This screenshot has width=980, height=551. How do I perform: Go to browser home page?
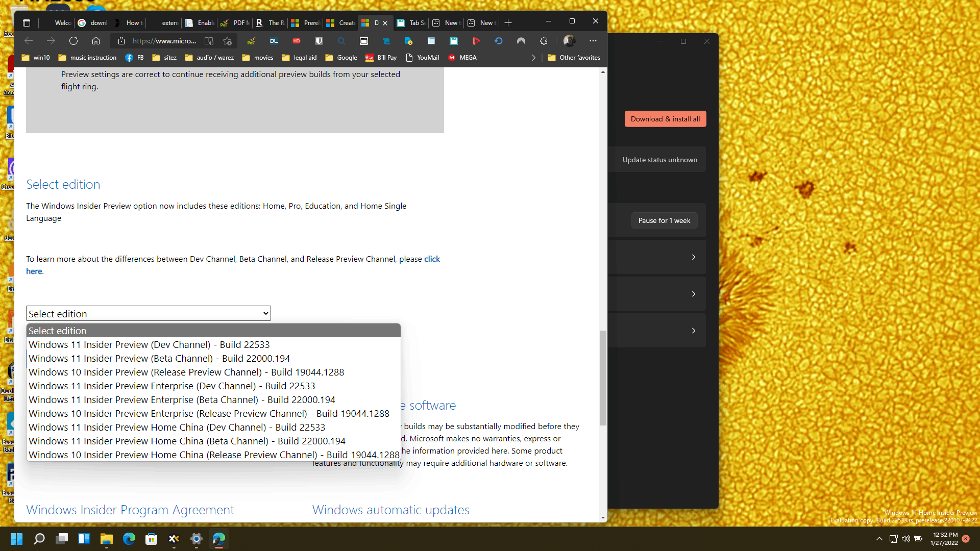point(96,41)
